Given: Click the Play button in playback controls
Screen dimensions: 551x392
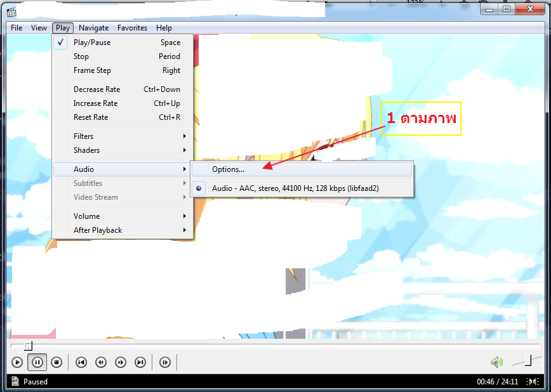Looking at the screenshot, I should (x=17, y=362).
